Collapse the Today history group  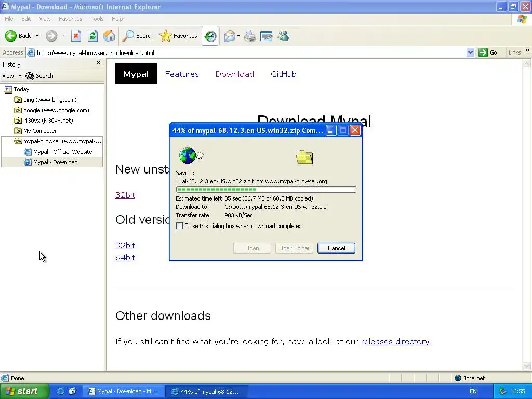(17, 89)
